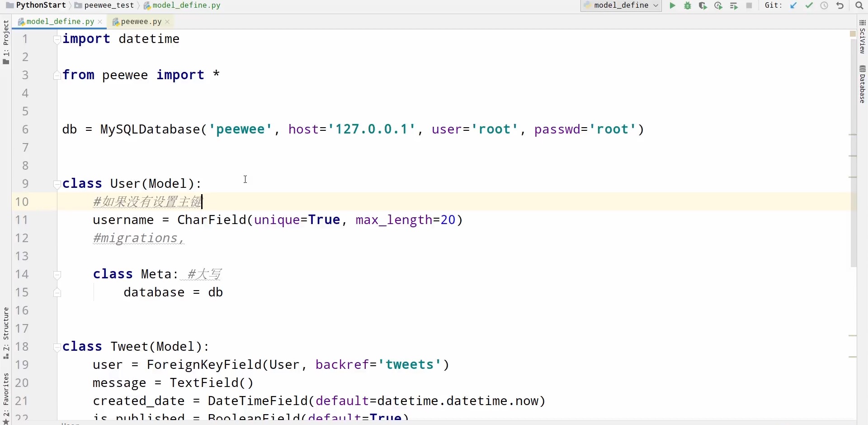This screenshot has width=868, height=425.
Task: Start debugging with the bug icon
Action: tap(688, 6)
